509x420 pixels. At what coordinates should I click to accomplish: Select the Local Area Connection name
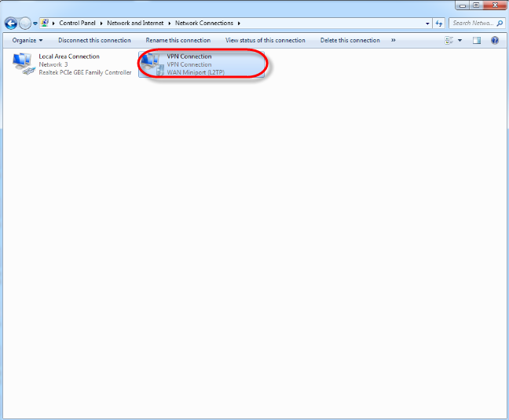(69, 57)
